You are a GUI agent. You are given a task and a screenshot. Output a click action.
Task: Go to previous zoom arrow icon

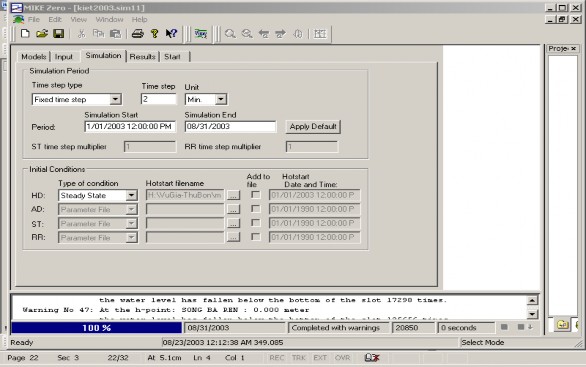[x=264, y=34]
